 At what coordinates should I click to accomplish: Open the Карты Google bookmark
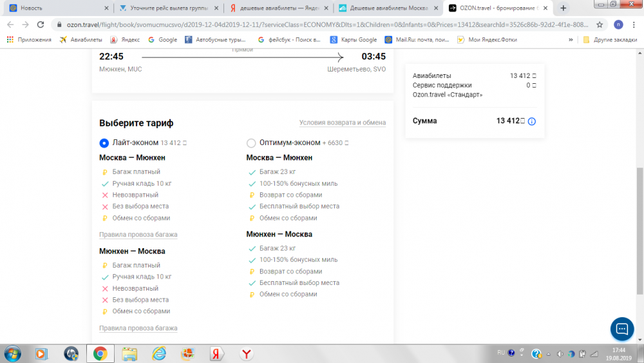tap(354, 40)
